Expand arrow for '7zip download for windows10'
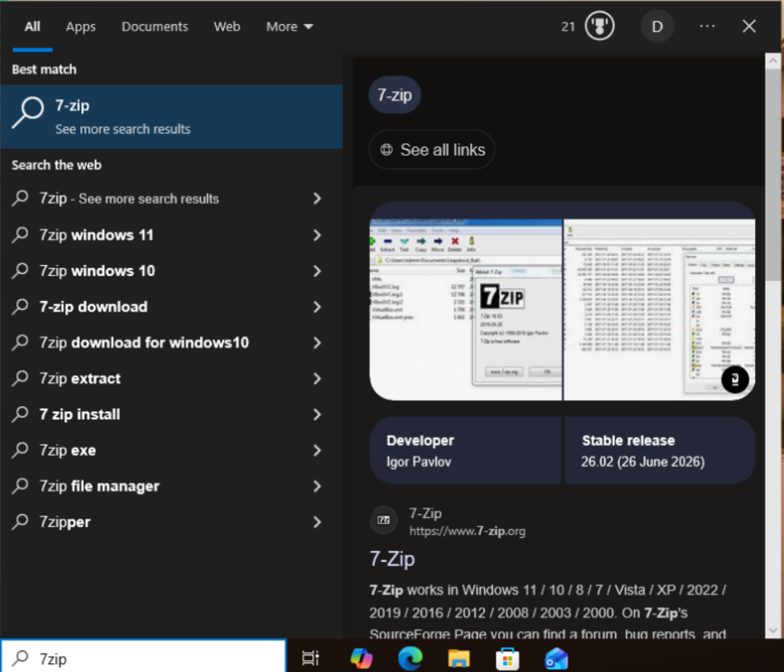This screenshot has height=672, width=784. point(316,343)
